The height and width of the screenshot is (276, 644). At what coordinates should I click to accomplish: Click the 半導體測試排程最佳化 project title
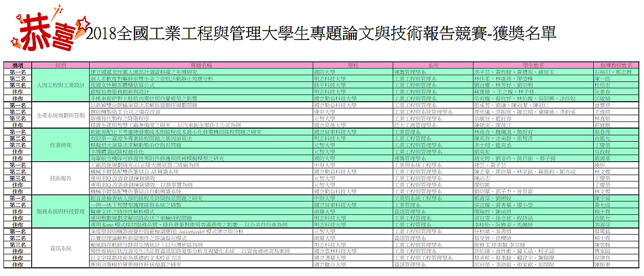pyautogui.click(x=201, y=152)
